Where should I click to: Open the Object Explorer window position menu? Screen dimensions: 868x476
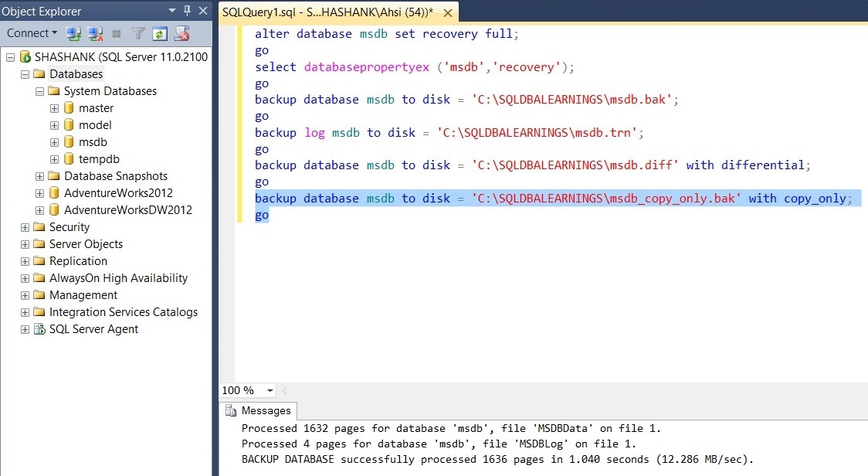click(172, 11)
